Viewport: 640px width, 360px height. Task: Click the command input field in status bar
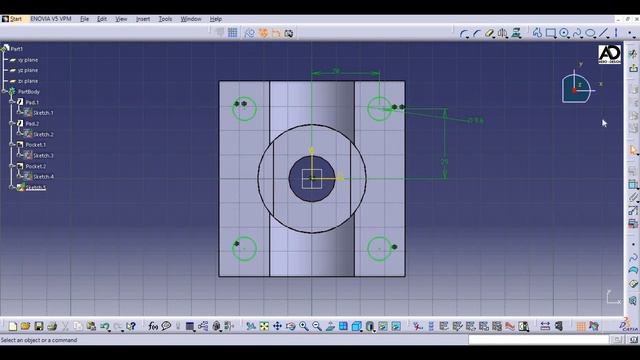coord(538,340)
